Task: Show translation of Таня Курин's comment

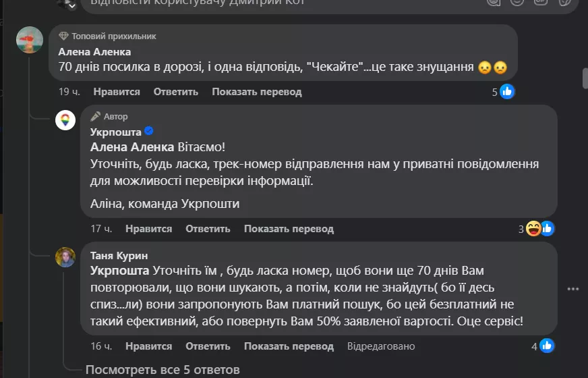Action: pyautogui.click(x=289, y=346)
